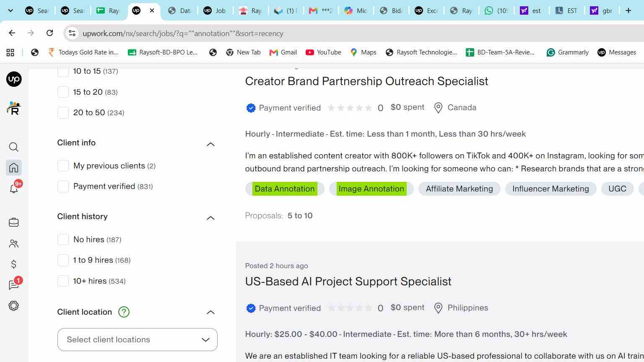Collapse the Client history section chevron
Viewport: 644px width, 362px height.
click(210, 218)
